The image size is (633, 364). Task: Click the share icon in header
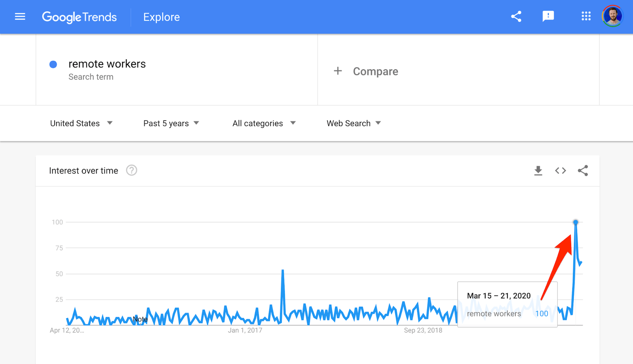(516, 17)
